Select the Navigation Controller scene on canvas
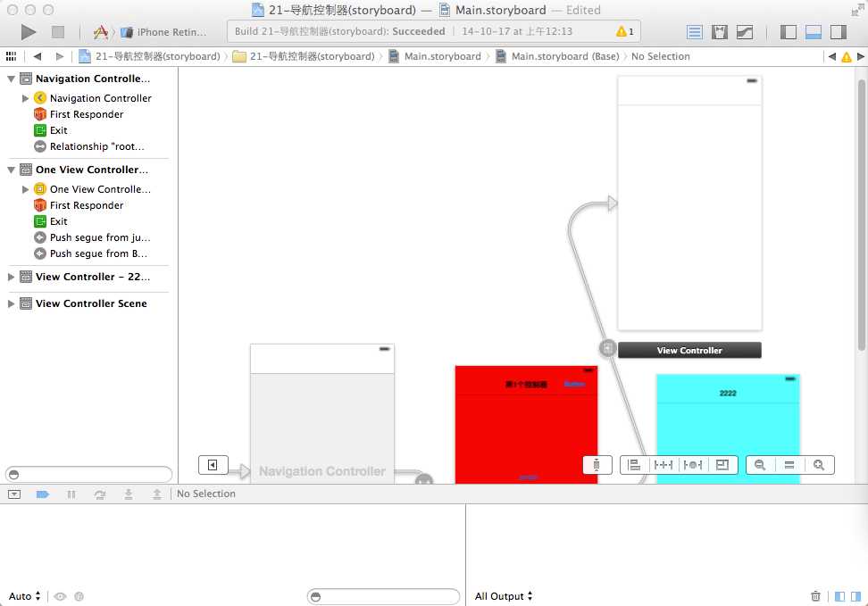Viewport: 868px width, 606px height. coord(322,414)
